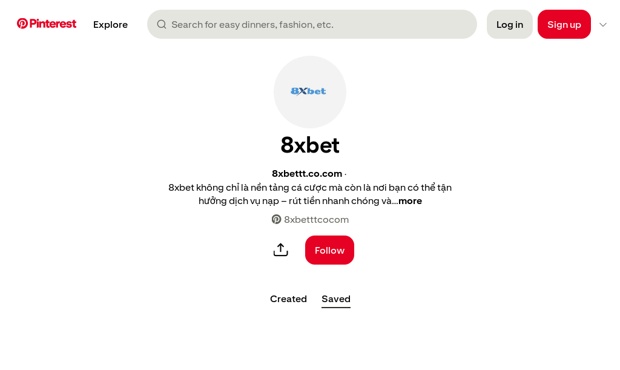The image size is (620, 370).
Task: Click the bio line starting with 8xbet không chỉ
Action: pyautogui.click(x=310, y=187)
